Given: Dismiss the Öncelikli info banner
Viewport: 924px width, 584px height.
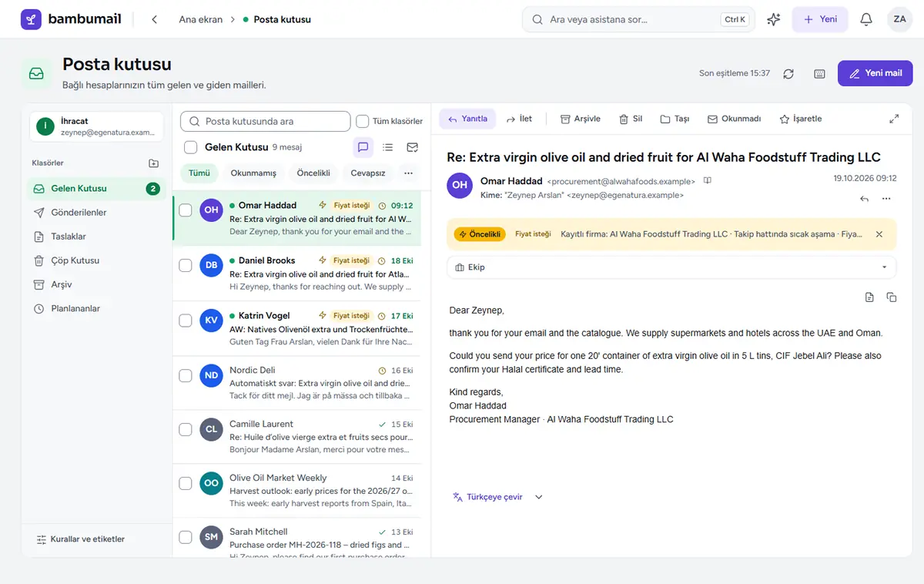Looking at the screenshot, I should tap(879, 234).
